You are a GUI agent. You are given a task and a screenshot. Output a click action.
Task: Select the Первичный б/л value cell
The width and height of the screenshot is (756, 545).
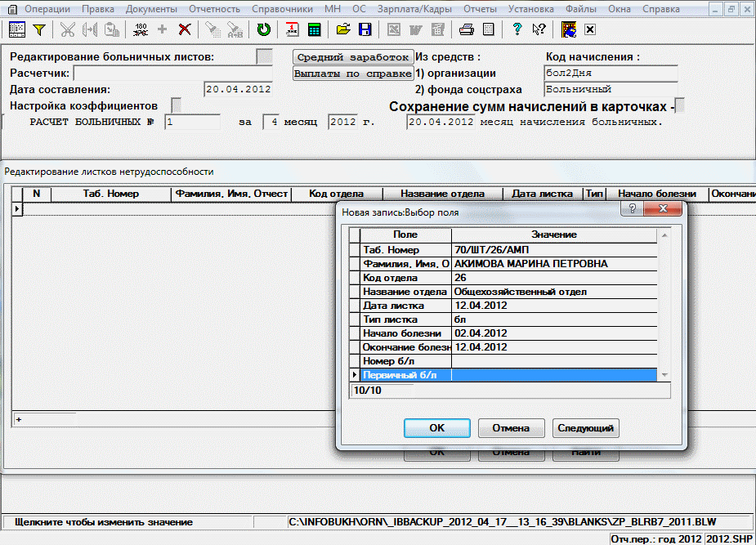pos(553,375)
